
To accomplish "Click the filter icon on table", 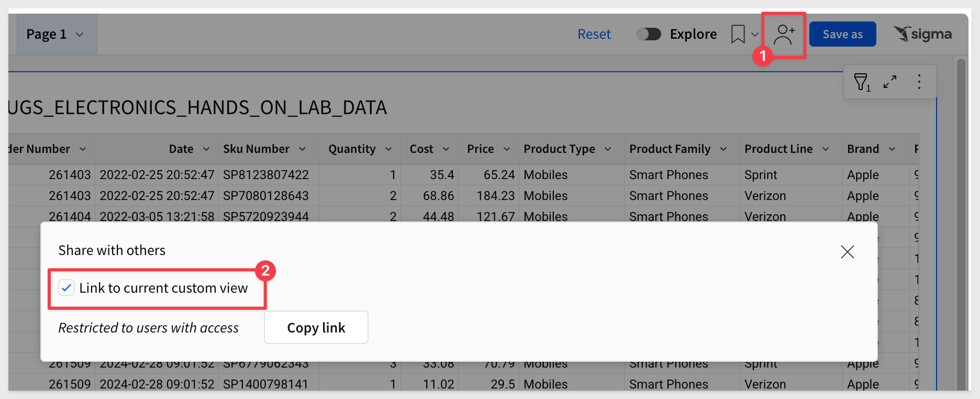I will click(x=862, y=82).
